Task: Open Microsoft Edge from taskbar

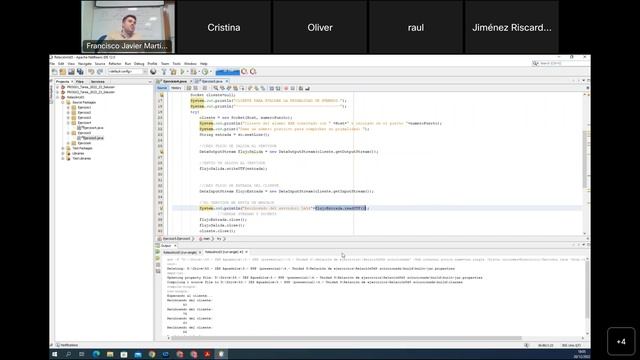Action: pyautogui.click(x=96, y=354)
